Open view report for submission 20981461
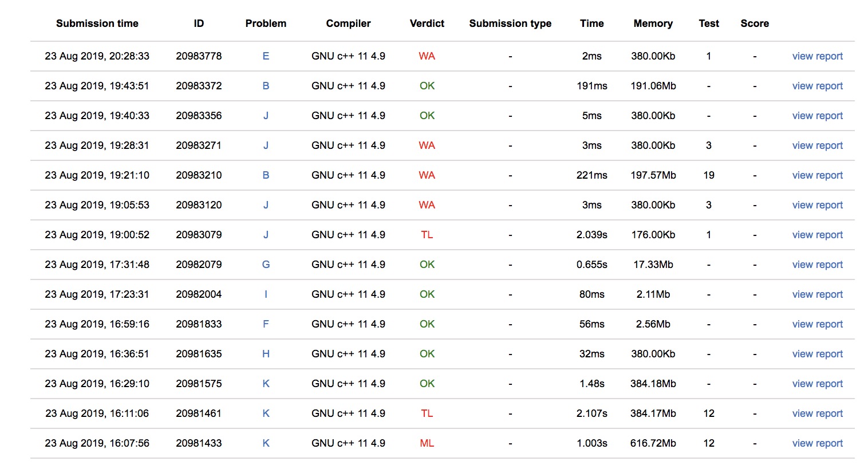 pos(817,413)
